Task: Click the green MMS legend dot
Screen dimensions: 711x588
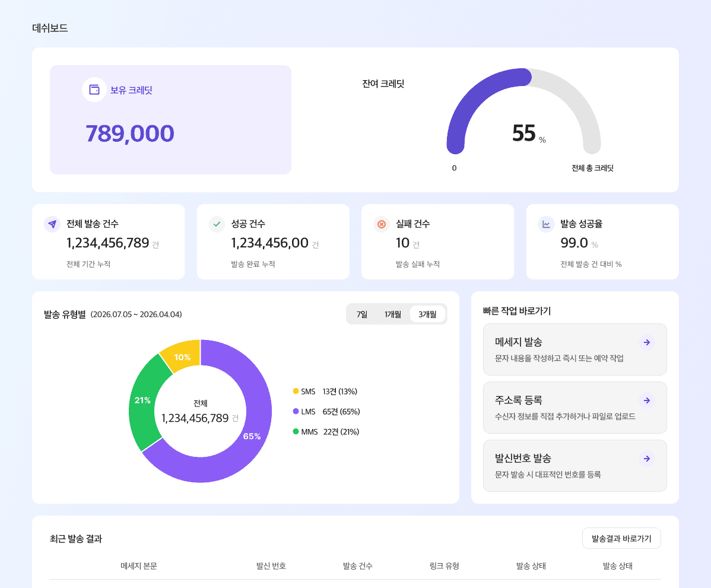Action: click(x=296, y=431)
